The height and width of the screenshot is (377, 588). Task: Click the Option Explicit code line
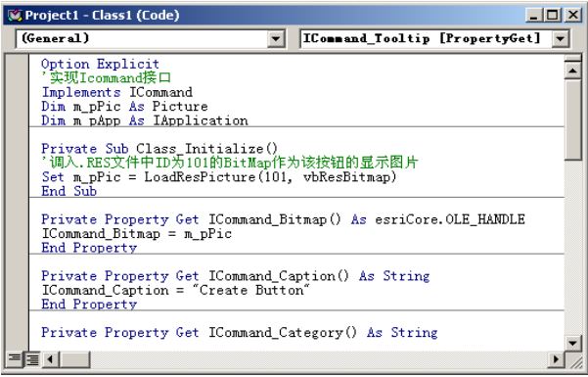click(100, 64)
